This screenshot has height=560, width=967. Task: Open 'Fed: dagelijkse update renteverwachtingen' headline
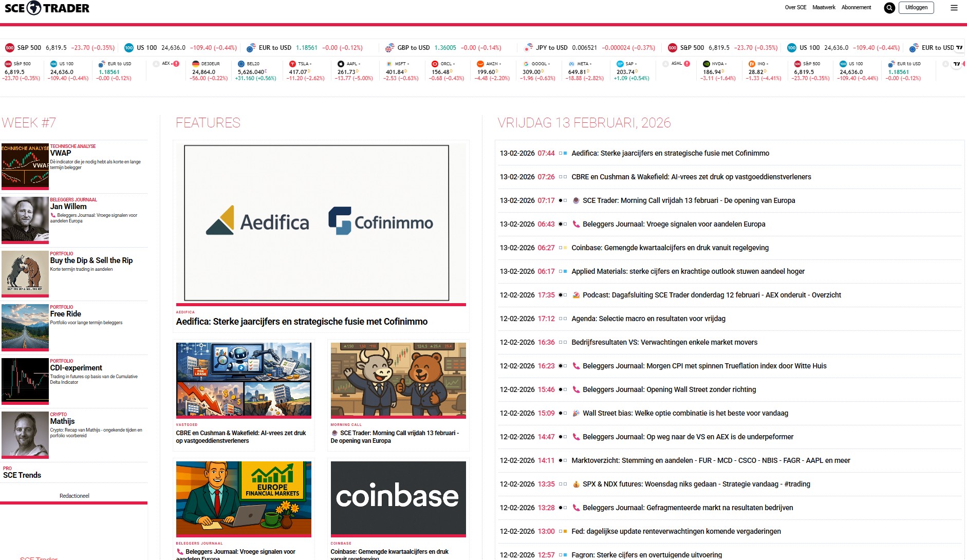click(x=676, y=531)
